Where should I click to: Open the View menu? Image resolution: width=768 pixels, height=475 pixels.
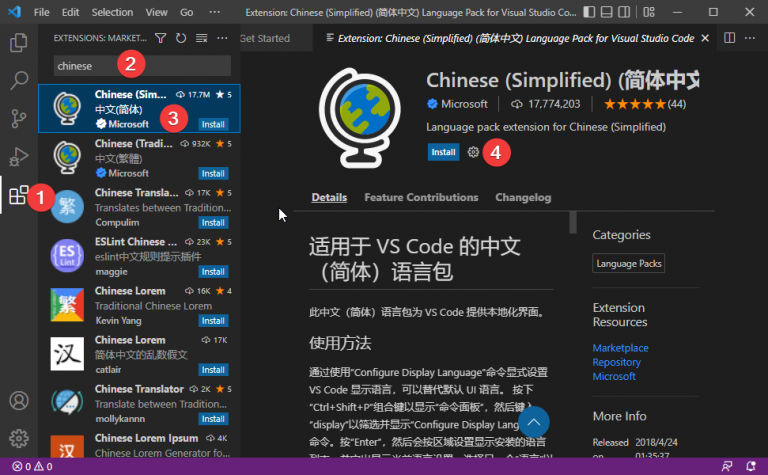[156, 12]
